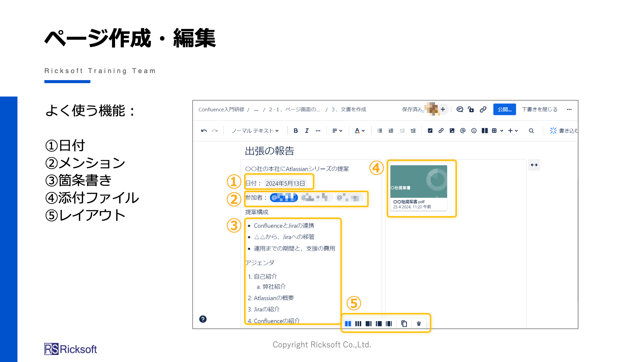Image resolution: width=644 pixels, height=362 pixels.
Task: Insert a link from the toolbar
Action: tap(441, 131)
